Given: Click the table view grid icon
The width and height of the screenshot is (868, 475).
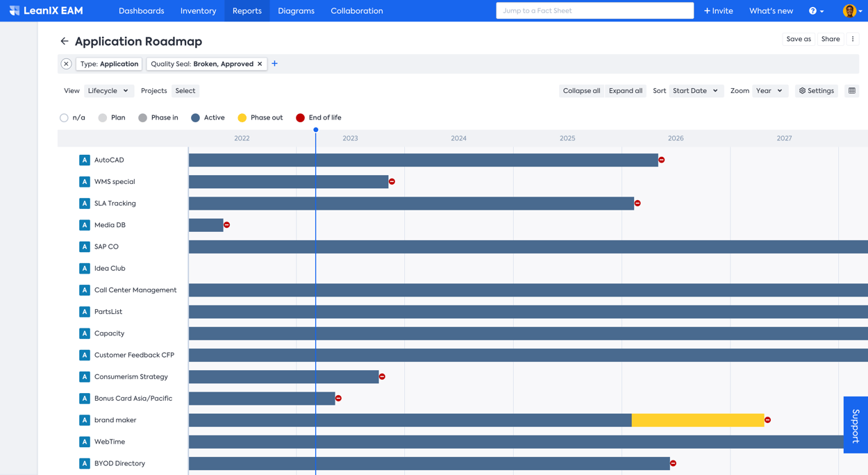Looking at the screenshot, I should click(x=852, y=91).
